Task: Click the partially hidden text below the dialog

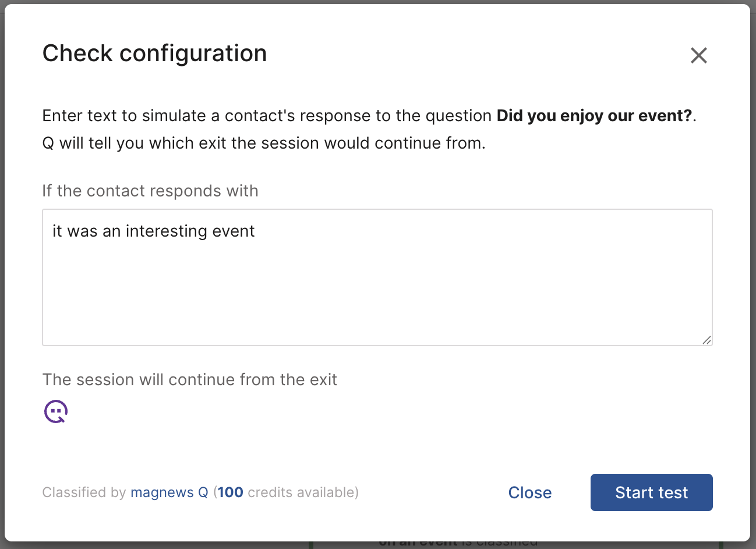Action: [x=458, y=543]
